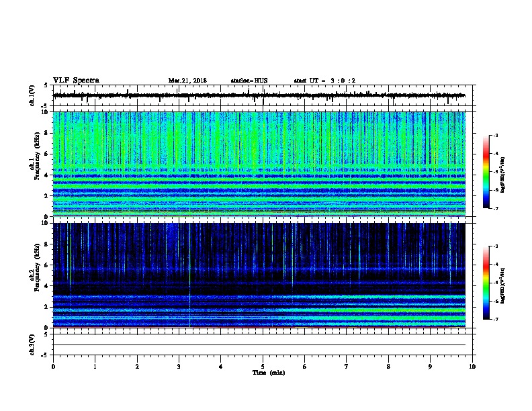This screenshot has width=532, height=411.
Task: Click the '8' kHz tick of ch.1 spectrogram
Action: [46, 133]
